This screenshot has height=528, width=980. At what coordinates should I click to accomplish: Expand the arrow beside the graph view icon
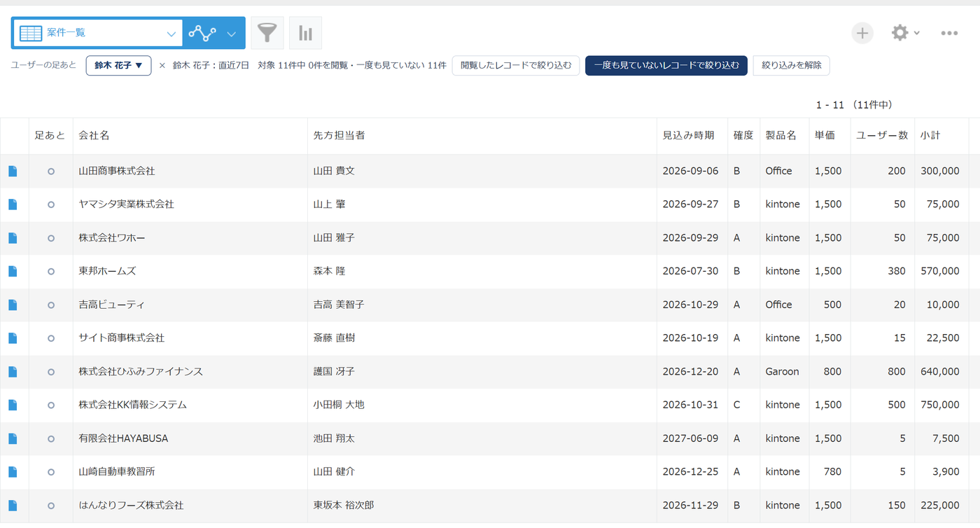tap(232, 34)
